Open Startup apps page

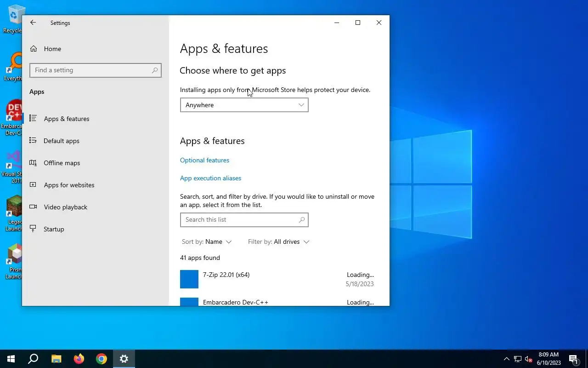click(96, 229)
